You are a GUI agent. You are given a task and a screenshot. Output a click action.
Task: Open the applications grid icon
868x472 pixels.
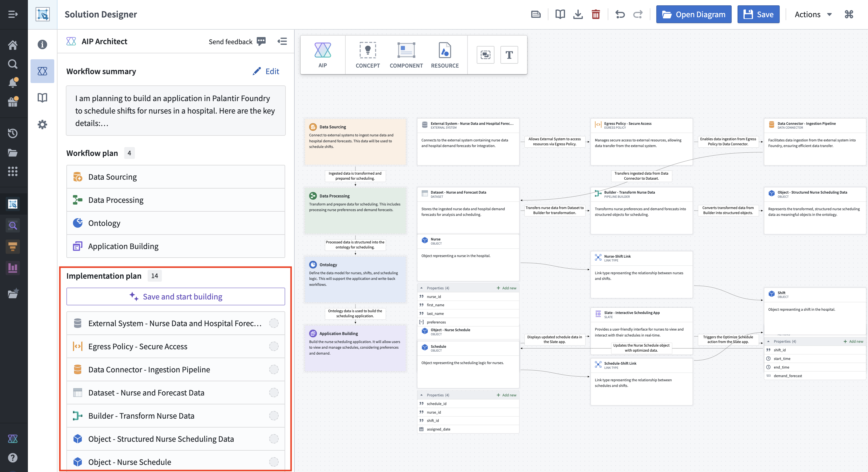pyautogui.click(x=13, y=171)
